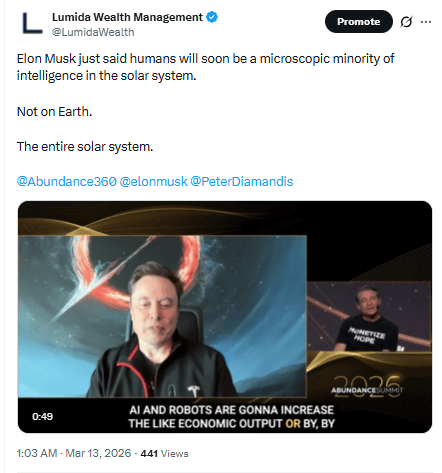
Task: Open the Grok explain icon beside Promote
Action: click(x=406, y=22)
